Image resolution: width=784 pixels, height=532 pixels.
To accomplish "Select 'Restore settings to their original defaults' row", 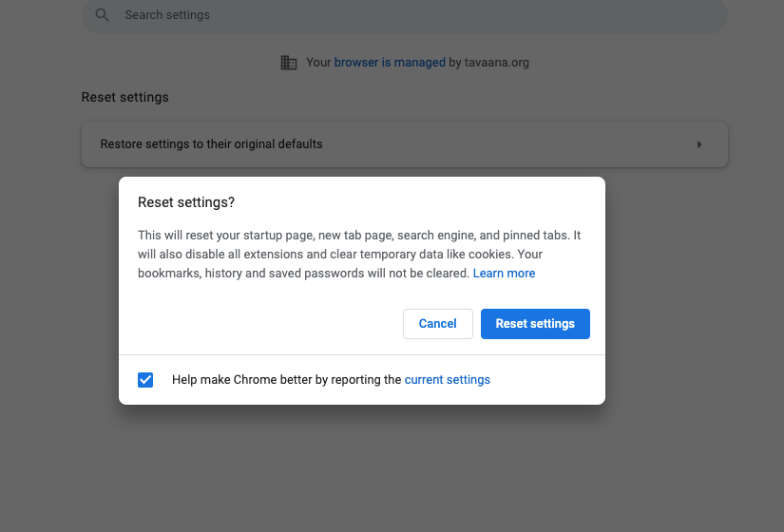I will 405,144.
